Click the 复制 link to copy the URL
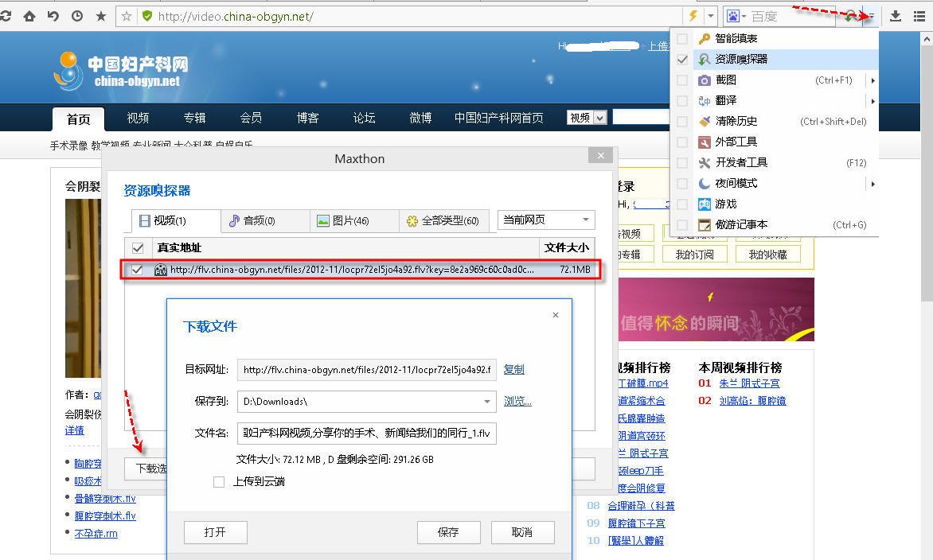933x560 pixels. coord(513,369)
